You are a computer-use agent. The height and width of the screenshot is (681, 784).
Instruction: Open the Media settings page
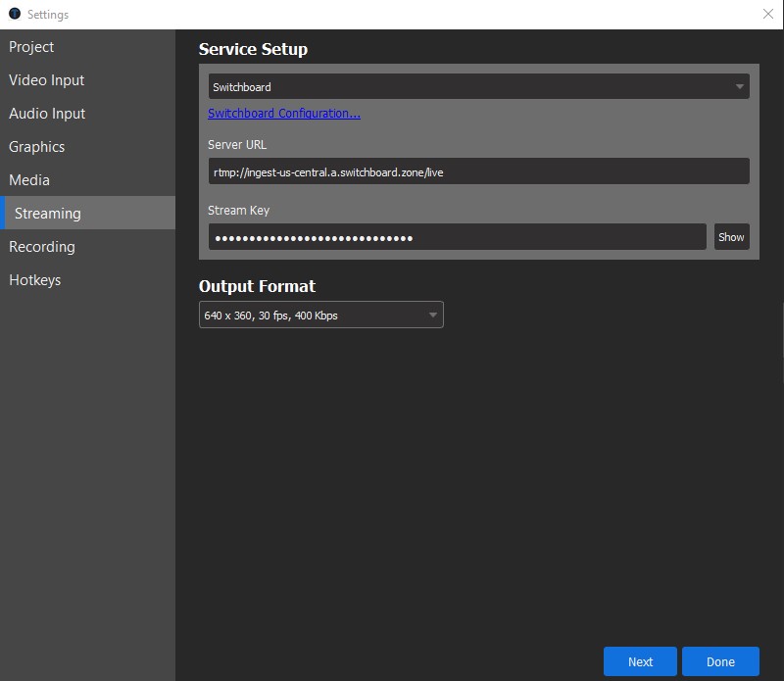click(x=29, y=179)
